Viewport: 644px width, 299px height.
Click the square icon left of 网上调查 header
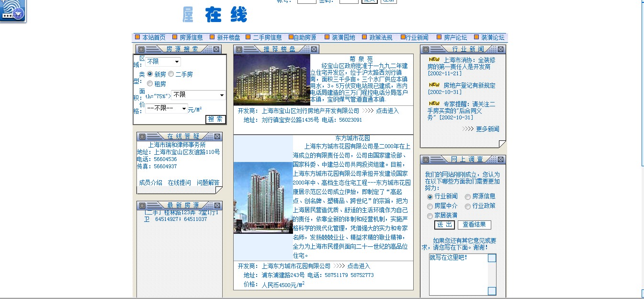pos(426,160)
